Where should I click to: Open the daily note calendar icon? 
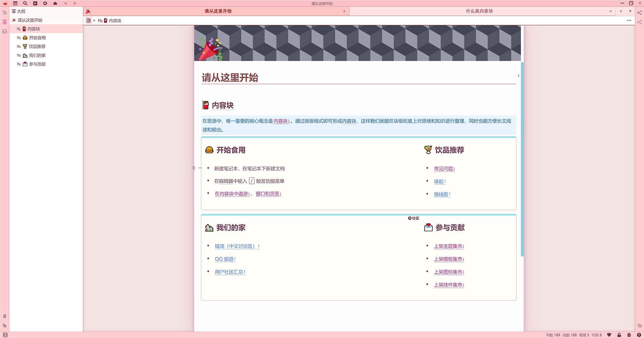pos(15,3)
